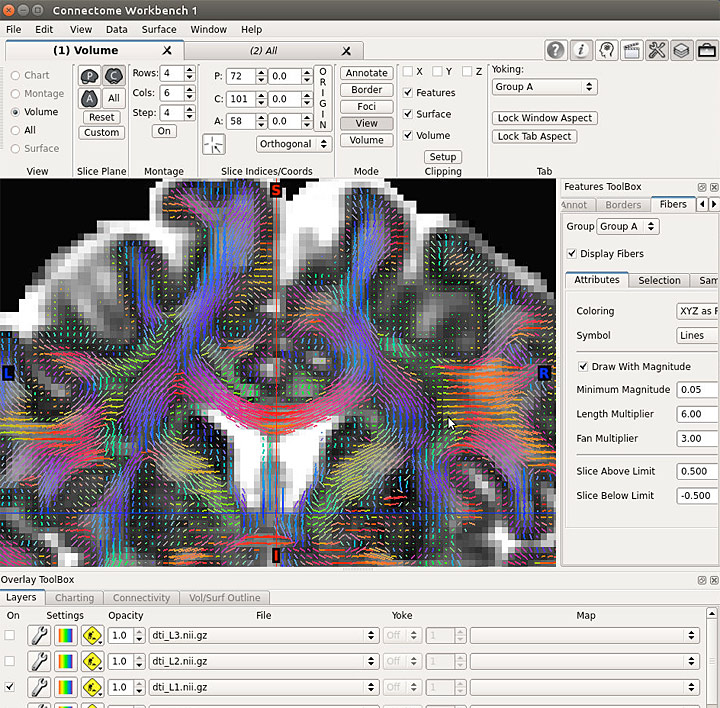Click the Lock Window Aspect button

click(x=545, y=118)
